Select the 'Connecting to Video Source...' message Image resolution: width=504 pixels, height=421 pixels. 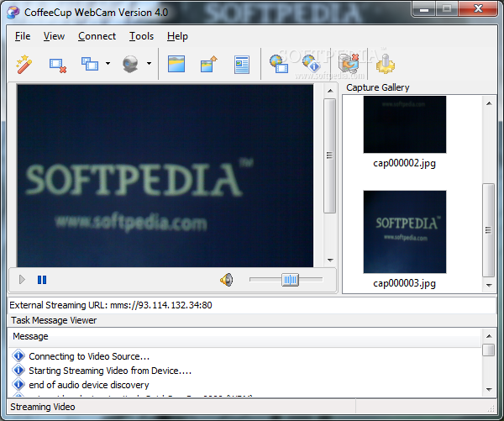pos(89,356)
